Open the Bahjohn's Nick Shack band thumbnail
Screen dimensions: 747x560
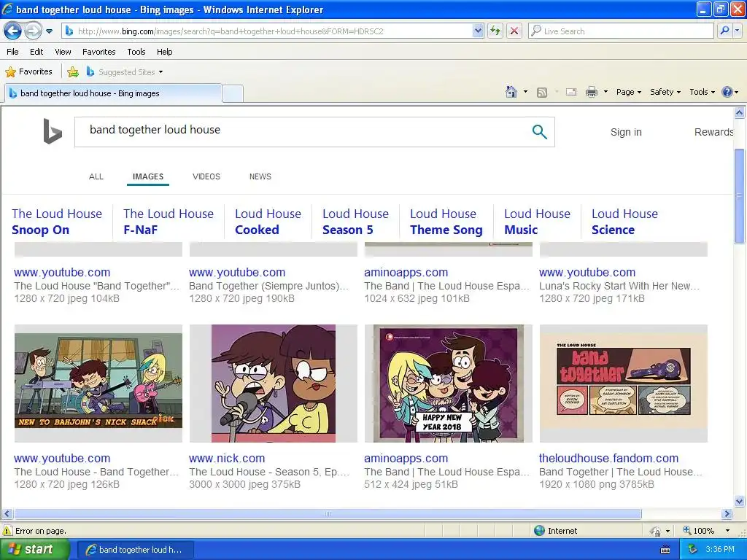point(98,384)
